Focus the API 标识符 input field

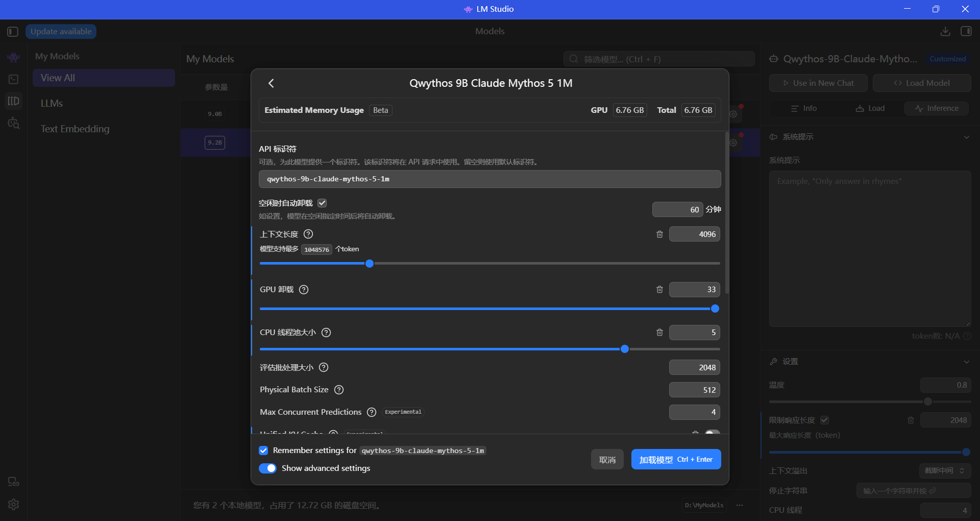point(489,179)
